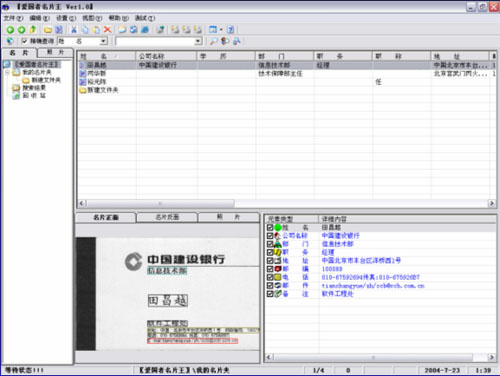Uncheck the 邮件 field checkbox

click(270, 286)
